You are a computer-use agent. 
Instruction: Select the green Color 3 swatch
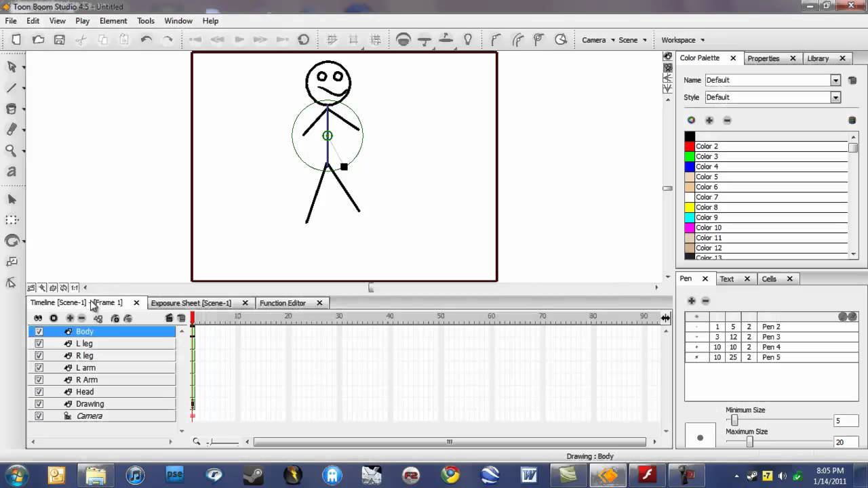(x=690, y=157)
